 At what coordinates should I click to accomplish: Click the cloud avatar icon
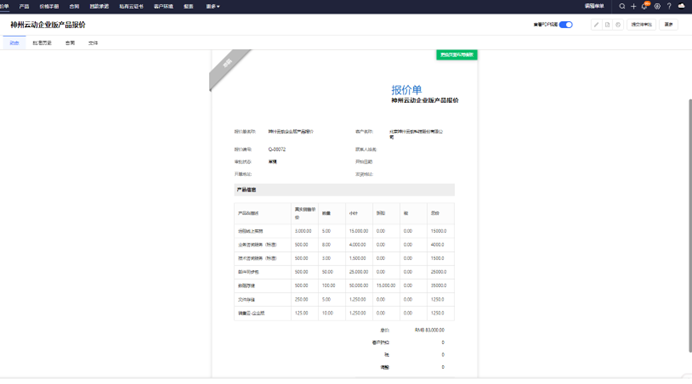point(681,6)
